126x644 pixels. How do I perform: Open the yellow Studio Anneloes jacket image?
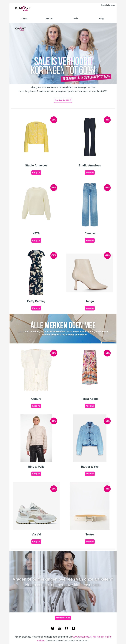tap(36, 137)
